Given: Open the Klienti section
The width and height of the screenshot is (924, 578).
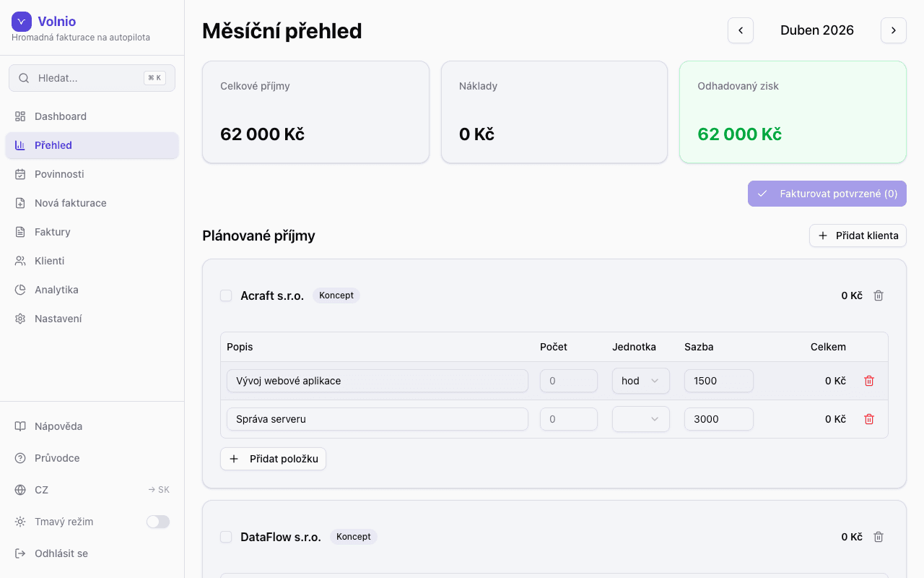Looking at the screenshot, I should [48, 261].
